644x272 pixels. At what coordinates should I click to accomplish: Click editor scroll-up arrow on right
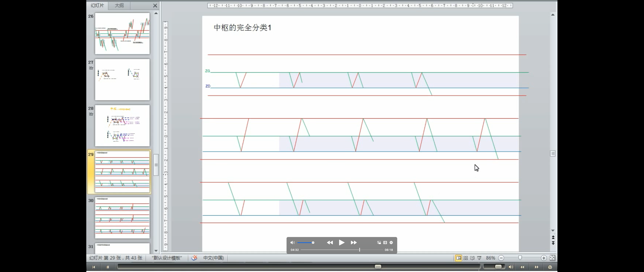553,15
